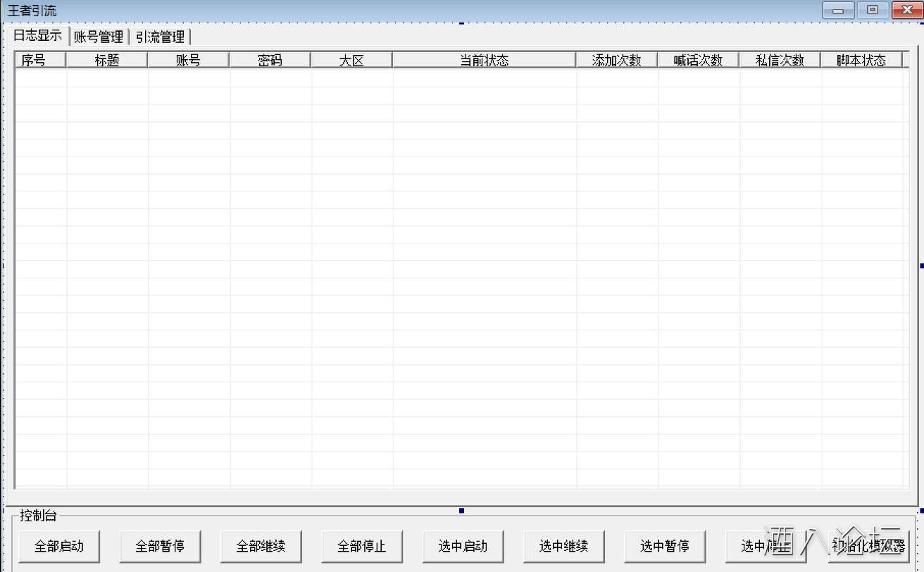Click the 初始化模拟器 button
The height and width of the screenshot is (572, 924).
(x=868, y=546)
